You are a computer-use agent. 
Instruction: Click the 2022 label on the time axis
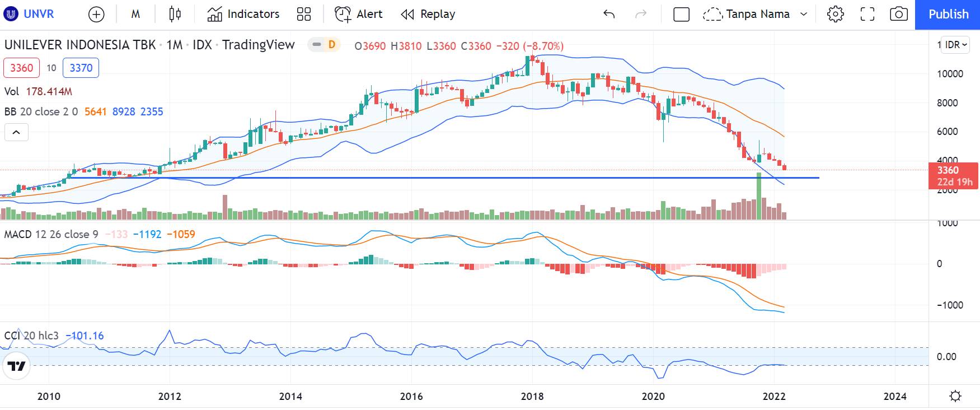pyautogui.click(x=774, y=396)
